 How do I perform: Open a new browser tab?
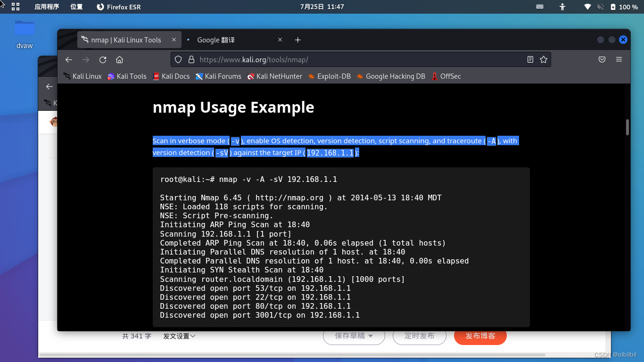pyautogui.click(x=297, y=40)
